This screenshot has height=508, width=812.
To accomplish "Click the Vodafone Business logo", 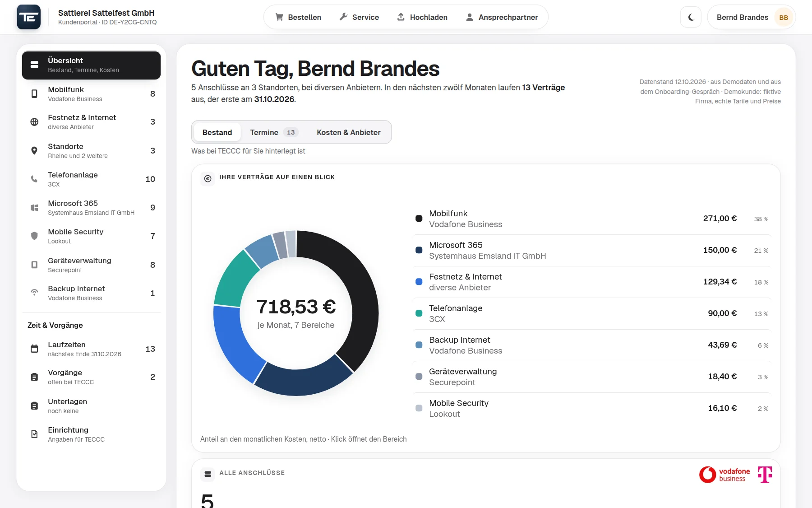I will pyautogui.click(x=724, y=475).
